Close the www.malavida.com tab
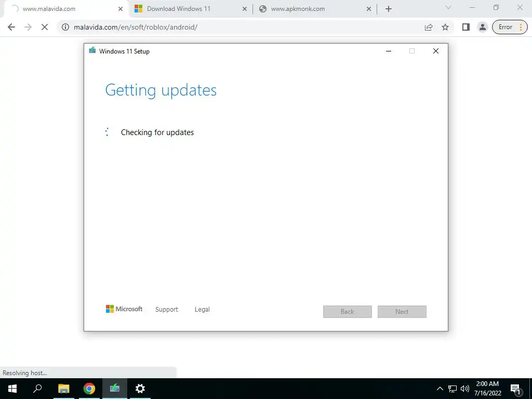 pyautogui.click(x=121, y=9)
